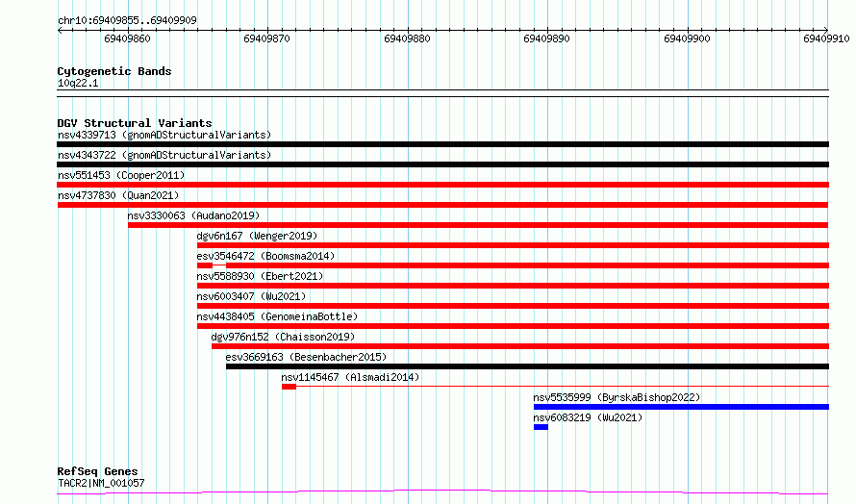Click the dgv976n152 red variant bar
This screenshot has width=856, height=504.
520,346
